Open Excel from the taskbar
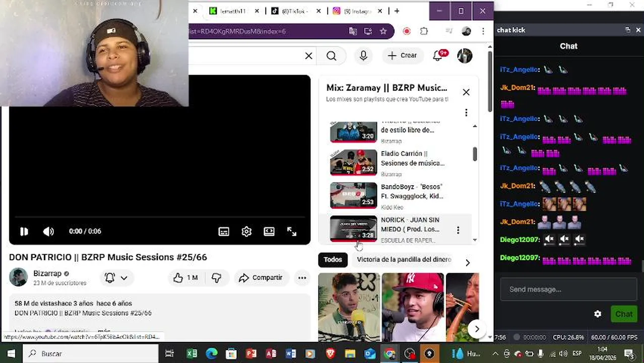The image size is (644, 363). (192, 353)
